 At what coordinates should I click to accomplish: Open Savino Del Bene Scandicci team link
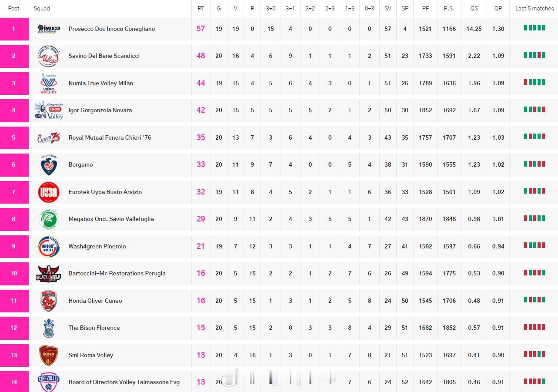pyautogui.click(x=104, y=56)
